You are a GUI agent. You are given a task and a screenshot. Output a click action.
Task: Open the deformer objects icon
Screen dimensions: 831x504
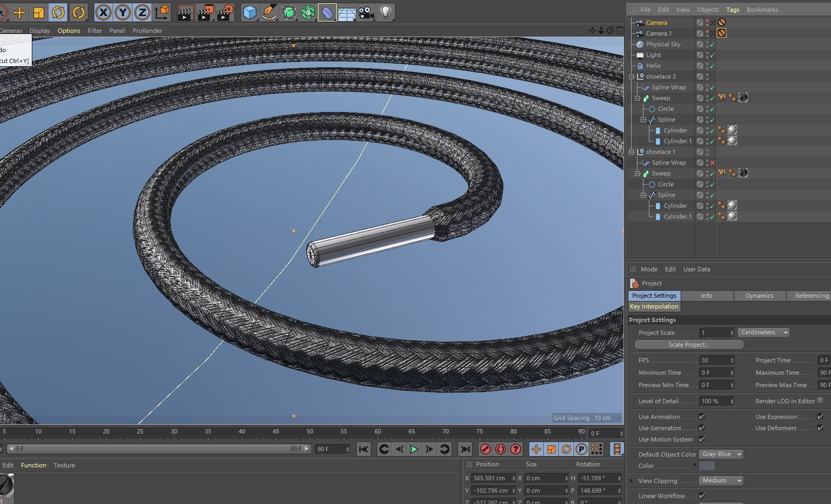pyautogui.click(x=327, y=12)
